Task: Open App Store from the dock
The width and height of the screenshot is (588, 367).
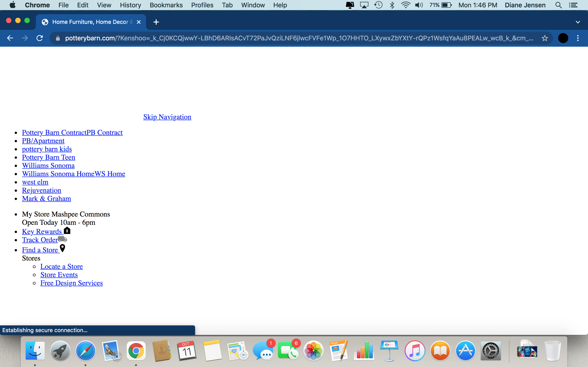Action: 465,351
